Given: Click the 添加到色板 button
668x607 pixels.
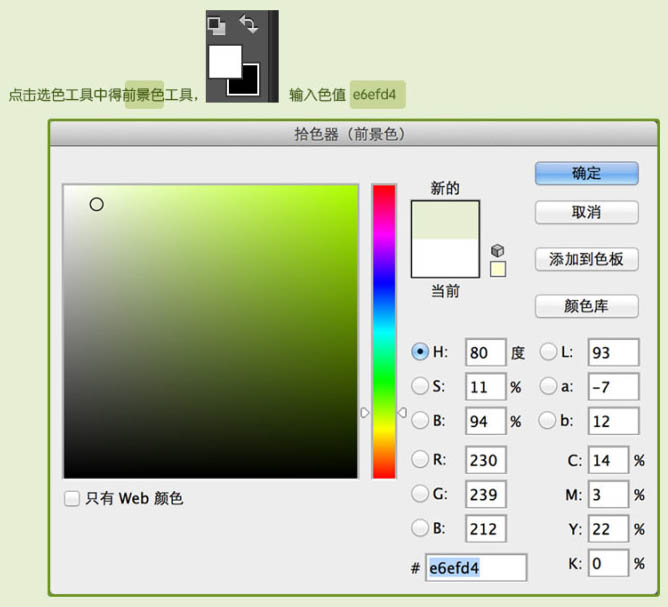Looking at the screenshot, I should [x=587, y=259].
